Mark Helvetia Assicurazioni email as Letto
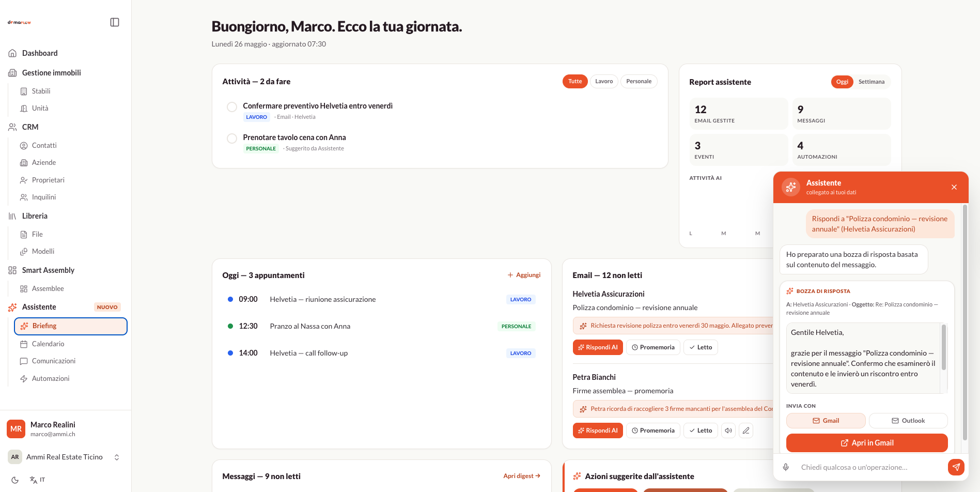 pos(701,347)
